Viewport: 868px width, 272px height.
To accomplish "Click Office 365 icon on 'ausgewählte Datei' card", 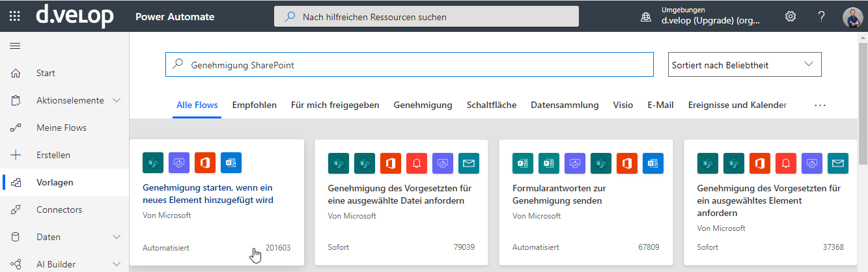I will click(x=391, y=163).
